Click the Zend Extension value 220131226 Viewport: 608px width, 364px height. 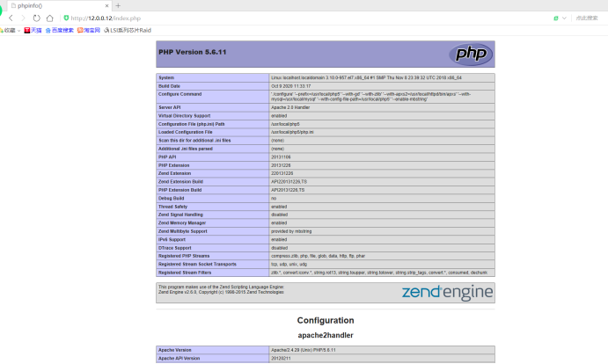[x=282, y=173]
